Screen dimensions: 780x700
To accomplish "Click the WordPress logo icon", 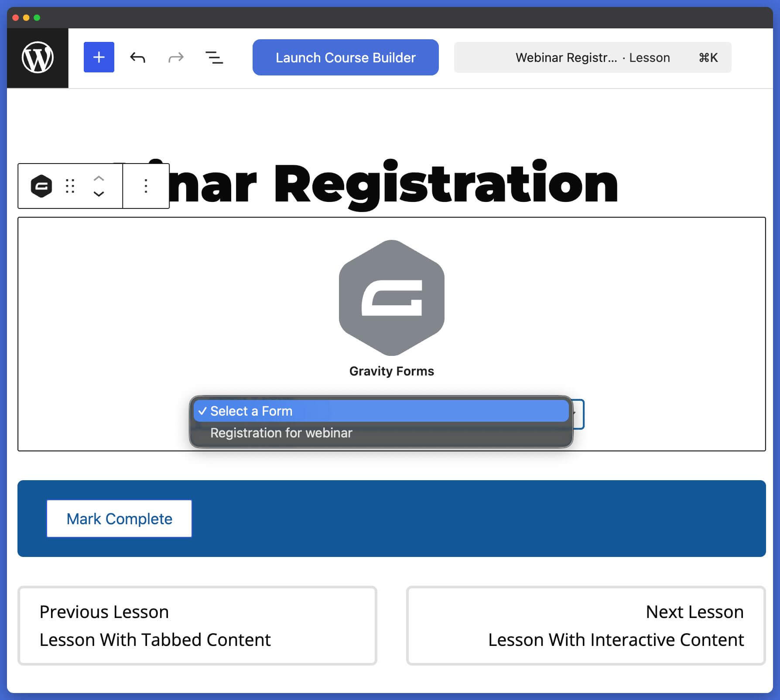I will 38,58.
